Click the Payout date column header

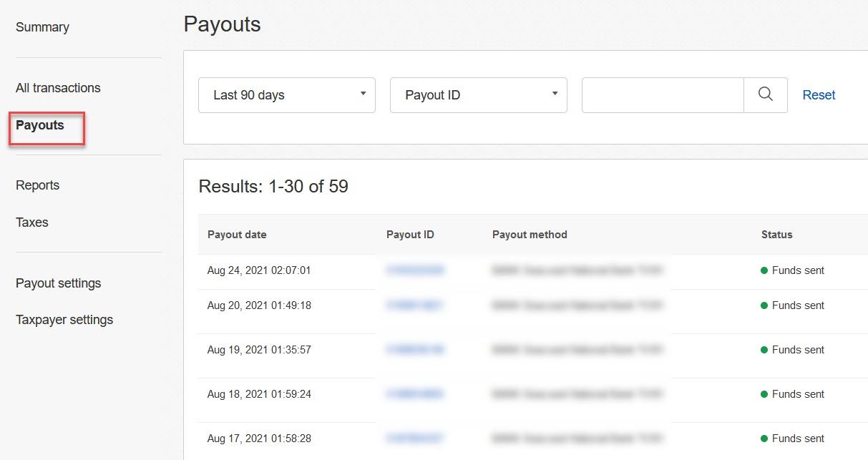pos(237,235)
